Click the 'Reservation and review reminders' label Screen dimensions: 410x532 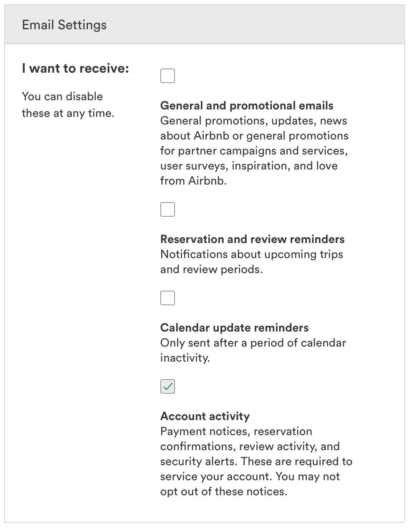(252, 239)
